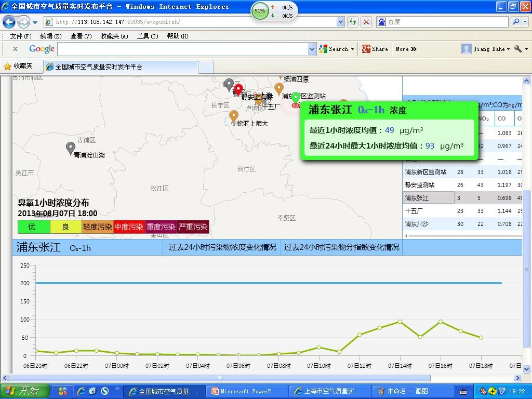Image resolution: width=532 pixels, height=399 pixels.
Task: Open the Google toolbar wrench settings
Action: [521, 49]
